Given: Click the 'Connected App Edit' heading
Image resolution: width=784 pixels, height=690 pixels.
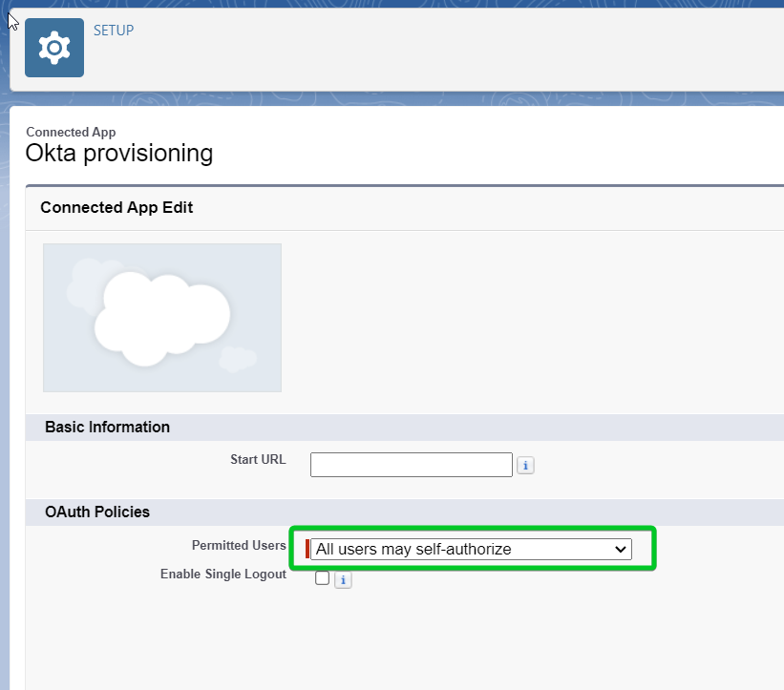Looking at the screenshot, I should [117, 207].
